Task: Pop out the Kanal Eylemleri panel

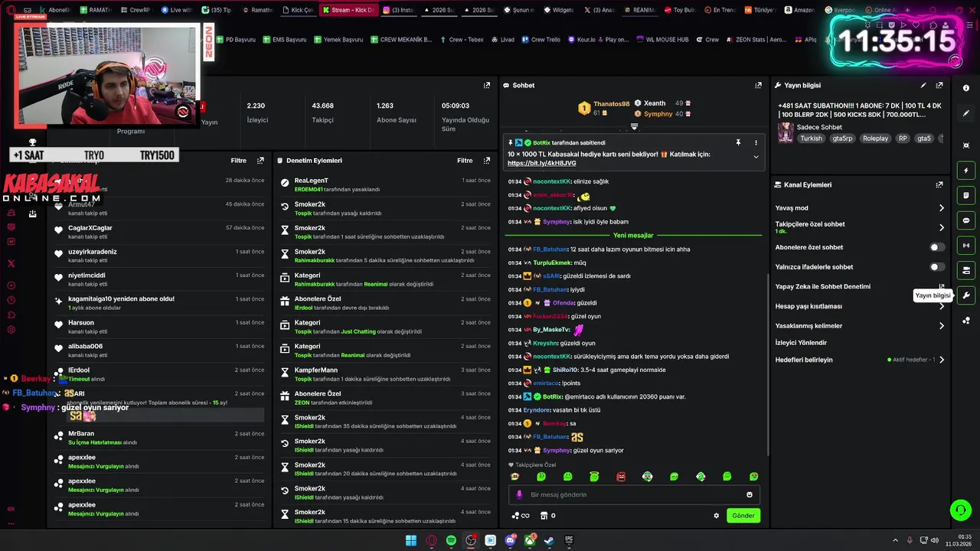Action: point(939,185)
